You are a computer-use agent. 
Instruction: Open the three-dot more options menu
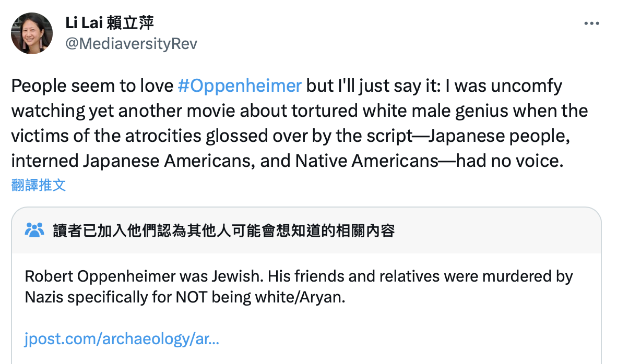coord(591,23)
